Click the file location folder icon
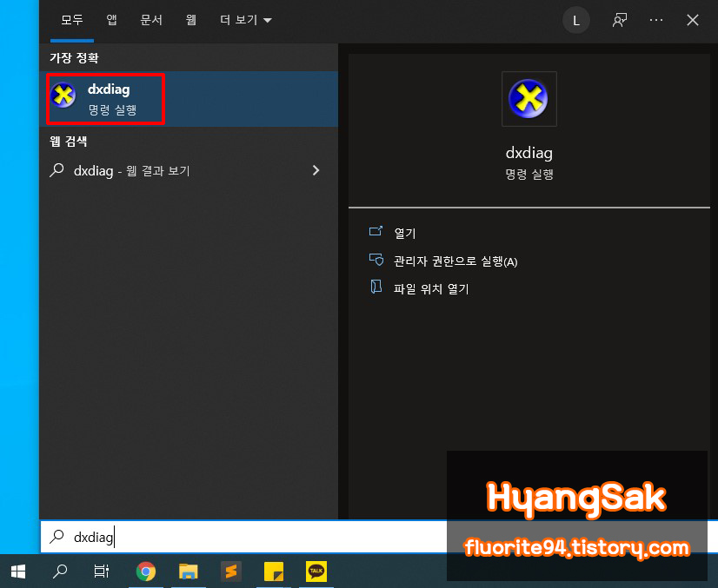This screenshot has width=718, height=588. pyautogui.click(x=376, y=287)
